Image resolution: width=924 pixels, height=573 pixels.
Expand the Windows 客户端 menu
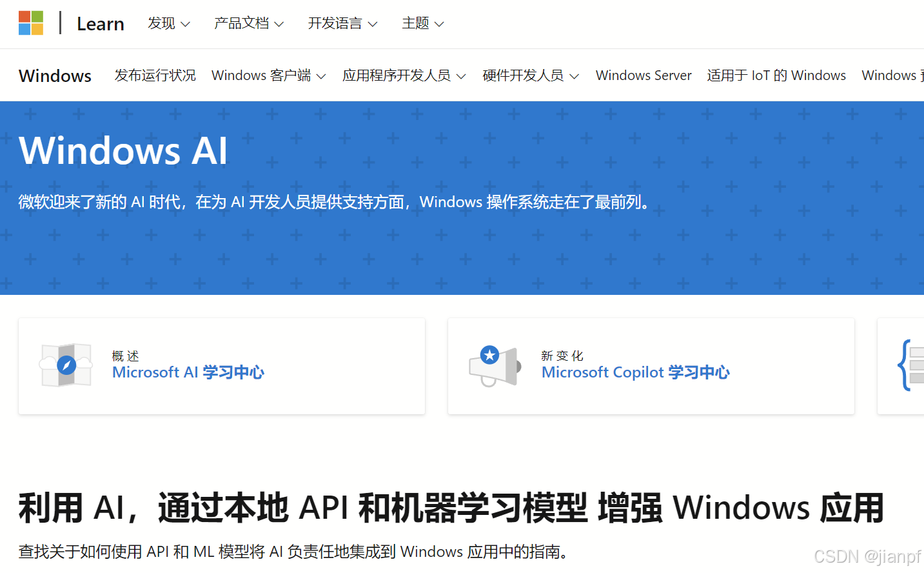pos(269,75)
